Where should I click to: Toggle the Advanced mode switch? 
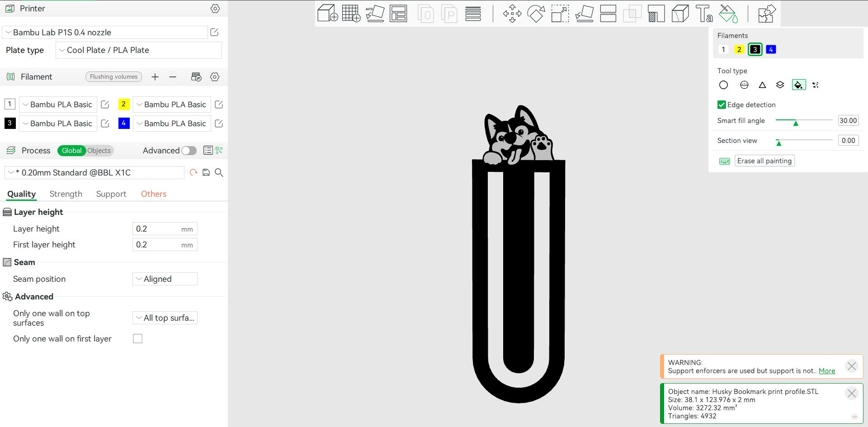[189, 151]
